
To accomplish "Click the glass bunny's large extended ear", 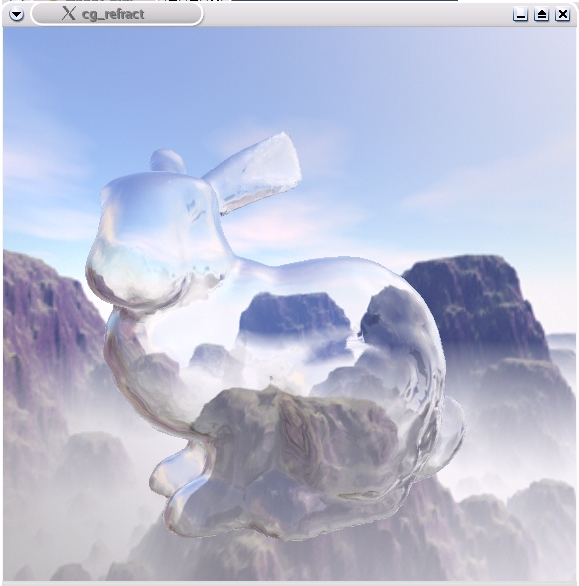I will tap(254, 172).
